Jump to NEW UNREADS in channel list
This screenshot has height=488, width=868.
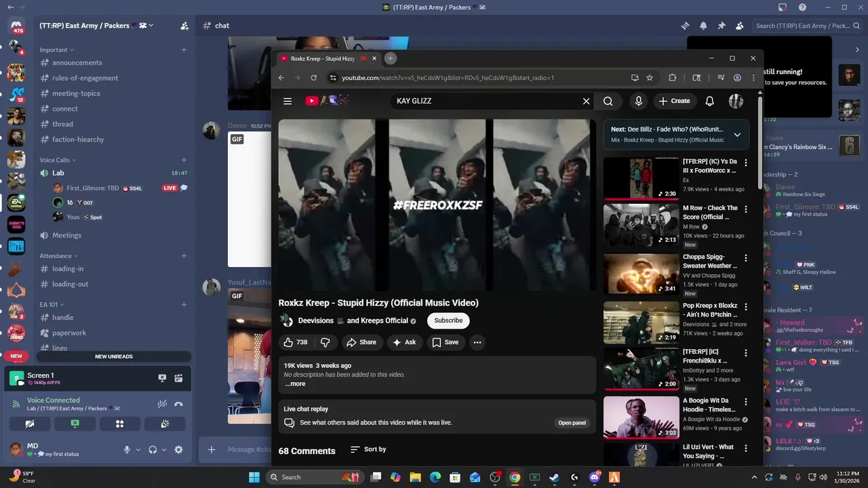point(113,357)
